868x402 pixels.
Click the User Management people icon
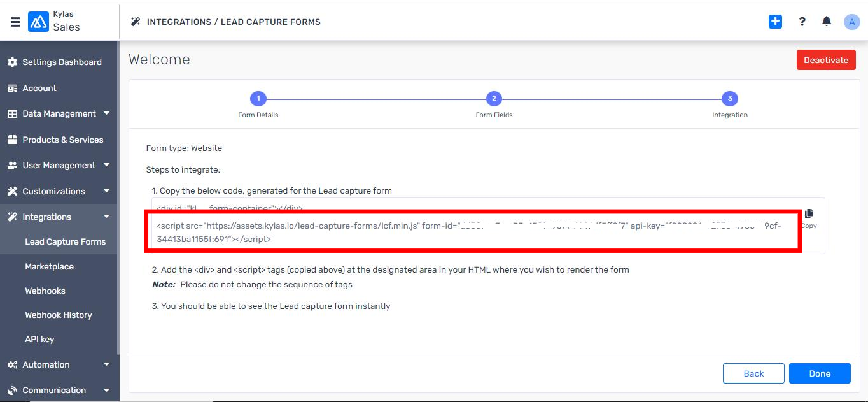(x=12, y=165)
